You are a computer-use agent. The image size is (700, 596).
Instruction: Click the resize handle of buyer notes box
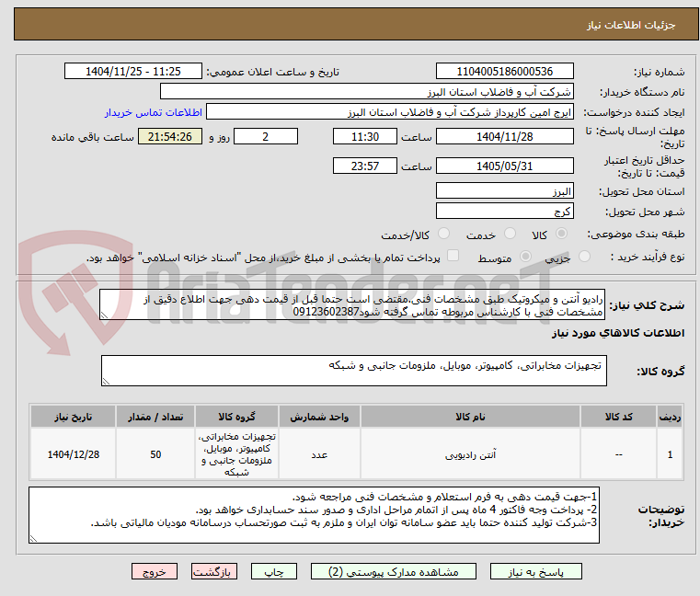[33, 539]
